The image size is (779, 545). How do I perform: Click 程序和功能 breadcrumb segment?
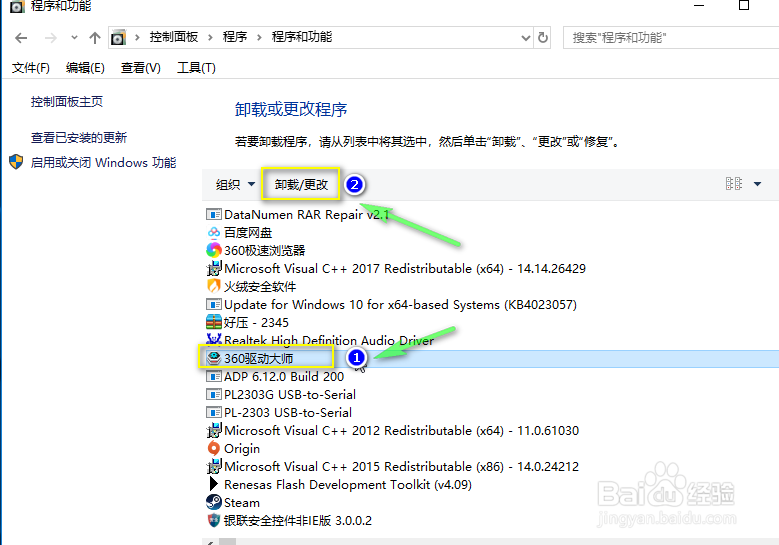(302, 37)
